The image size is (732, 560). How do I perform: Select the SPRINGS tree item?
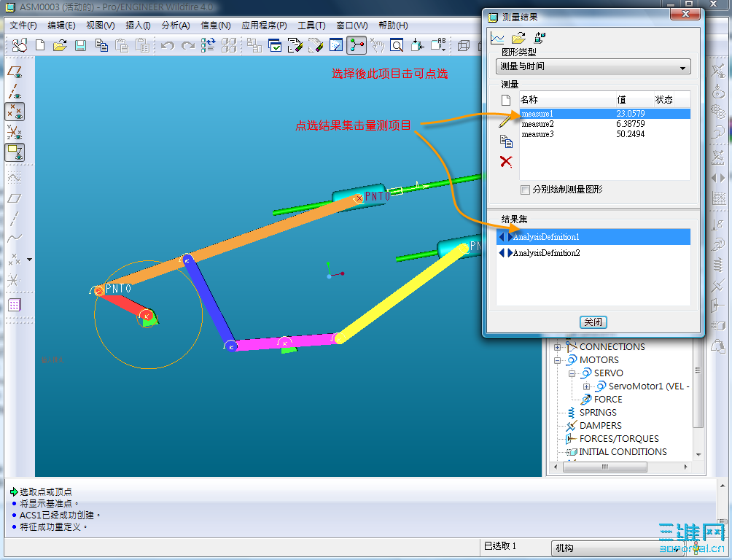point(598,413)
